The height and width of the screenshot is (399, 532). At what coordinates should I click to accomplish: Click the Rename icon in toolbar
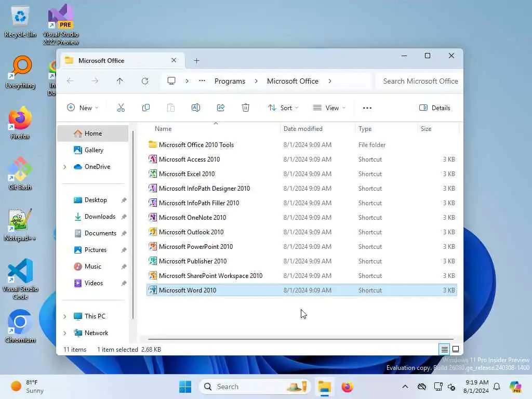[196, 108]
